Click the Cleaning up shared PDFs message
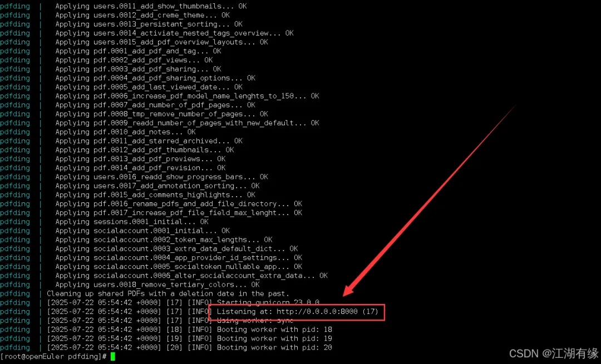 pyautogui.click(x=168, y=293)
